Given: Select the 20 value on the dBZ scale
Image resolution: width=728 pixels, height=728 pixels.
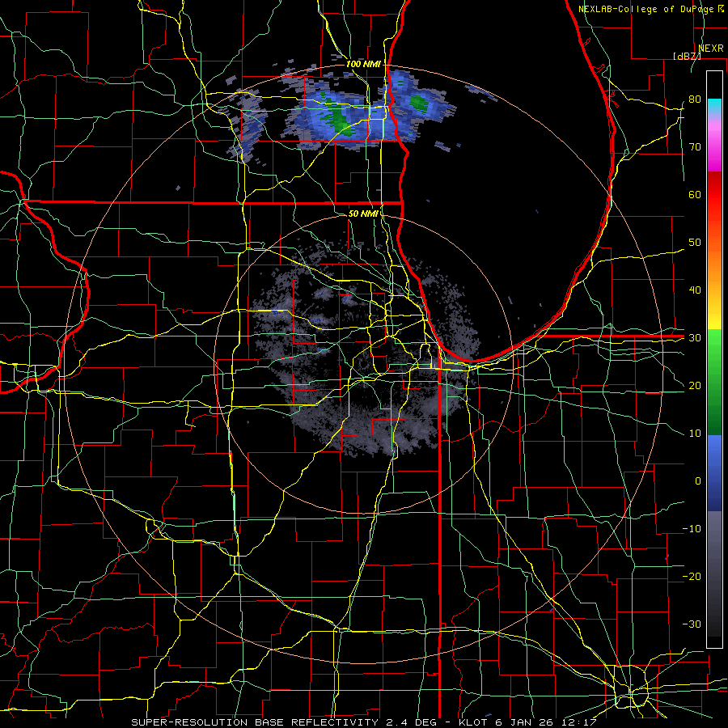Looking at the screenshot, I should pyautogui.click(x=695, y=386).
